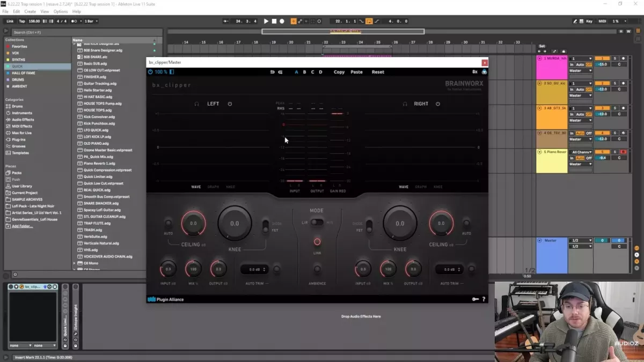644x362 pixels.
Task: Fold track 2 SO_GU_kic with its triangle
Action: [x=539, y=84]
